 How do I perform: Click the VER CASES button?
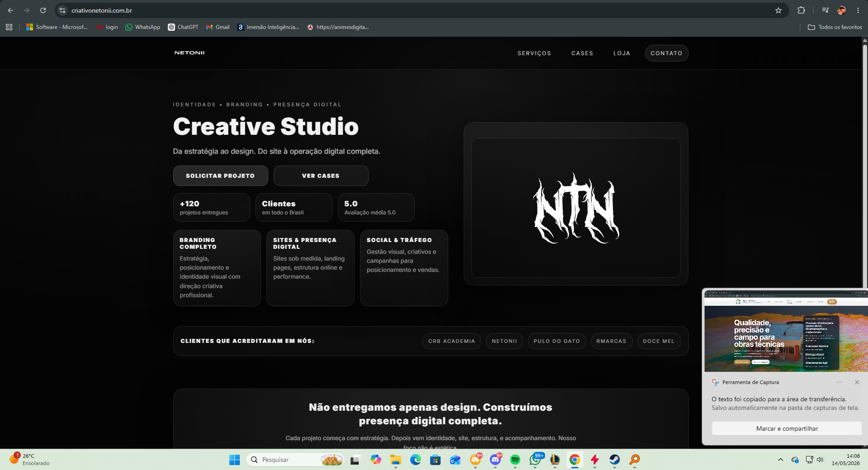coord(321,176)
